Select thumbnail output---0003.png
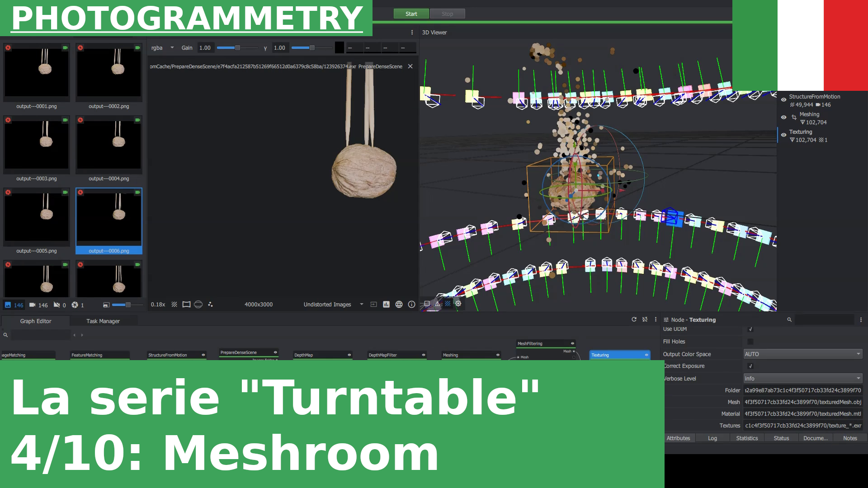Screen dimensions: 868x488 click(37, 149)
